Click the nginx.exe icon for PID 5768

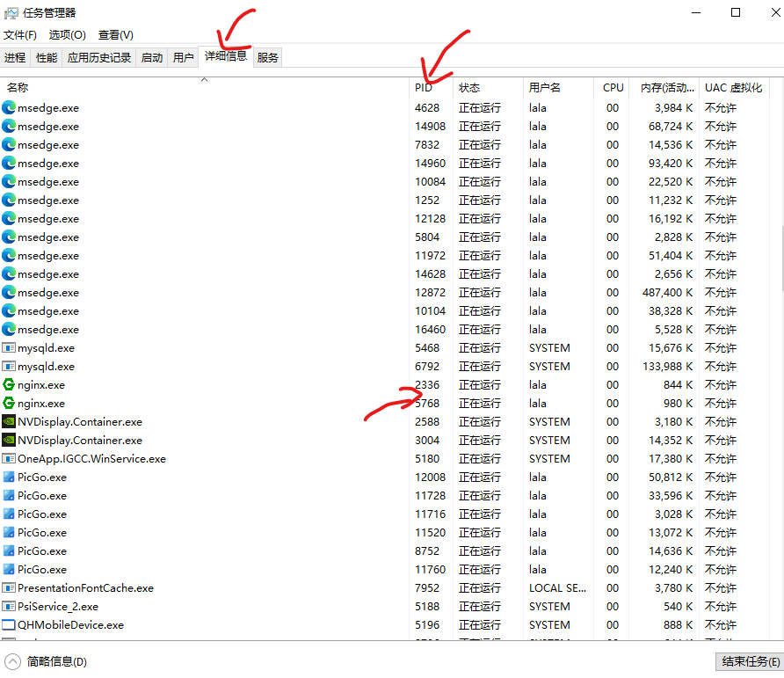tap(9, 404)
